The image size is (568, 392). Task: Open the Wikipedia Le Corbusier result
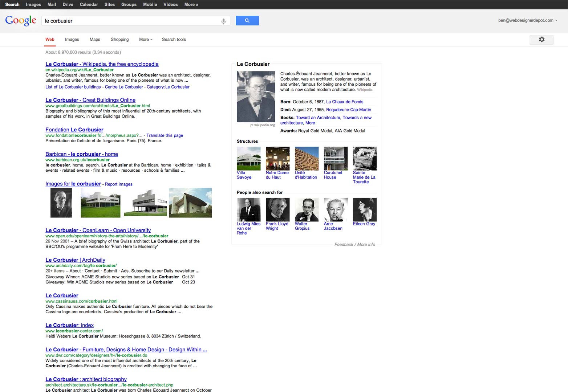coord(102,64)
